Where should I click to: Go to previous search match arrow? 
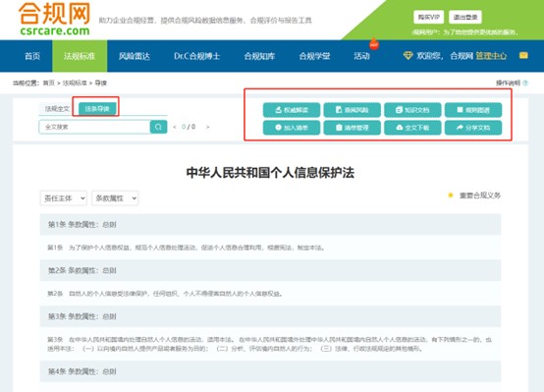(x=174, y=127)
